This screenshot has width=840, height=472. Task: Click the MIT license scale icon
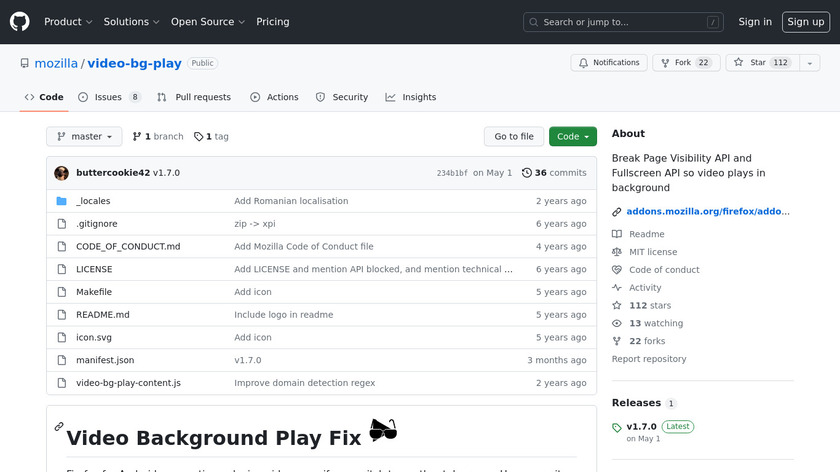click(x=617, y=252)
